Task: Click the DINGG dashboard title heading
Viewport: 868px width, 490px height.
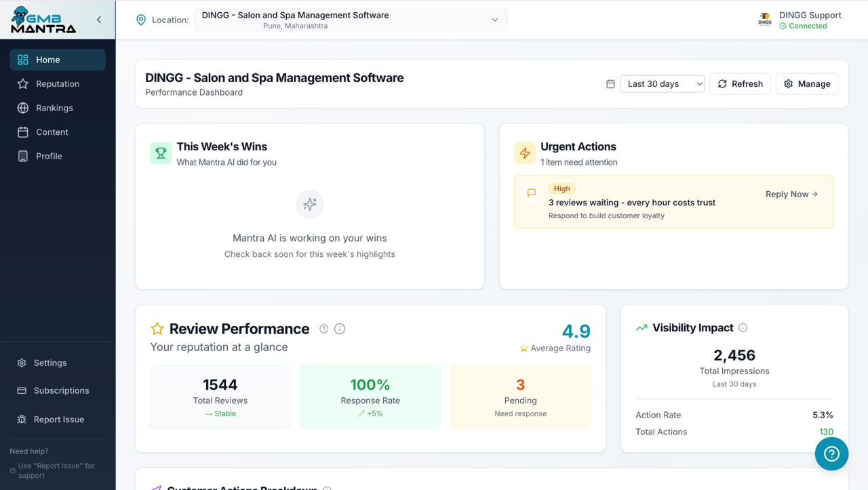Action: click(x=275, y=78)
